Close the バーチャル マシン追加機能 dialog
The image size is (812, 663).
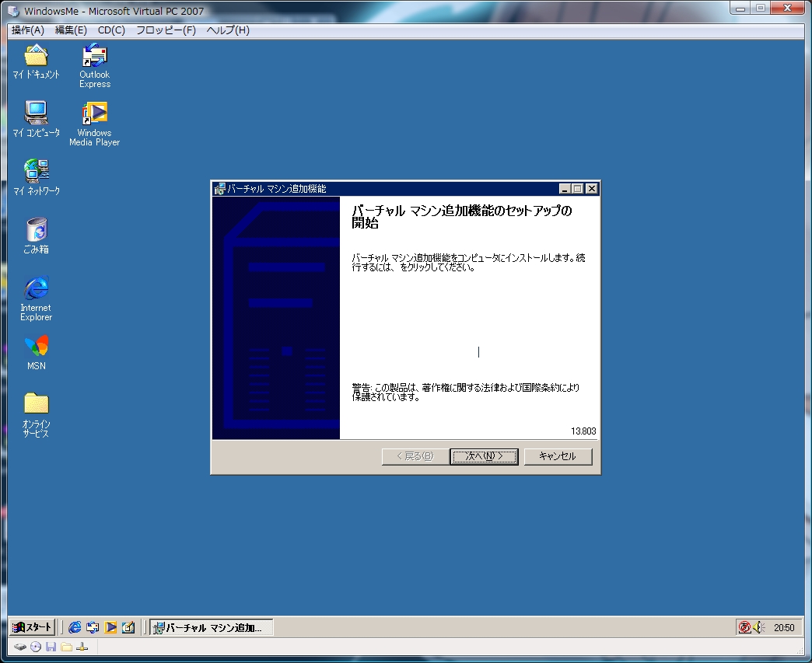[x=591, y=189]
